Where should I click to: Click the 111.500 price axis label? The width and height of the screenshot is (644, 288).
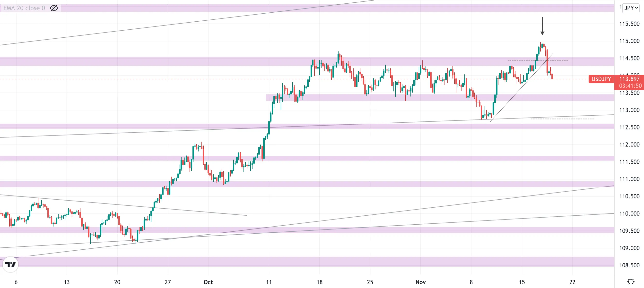(629, 162)
